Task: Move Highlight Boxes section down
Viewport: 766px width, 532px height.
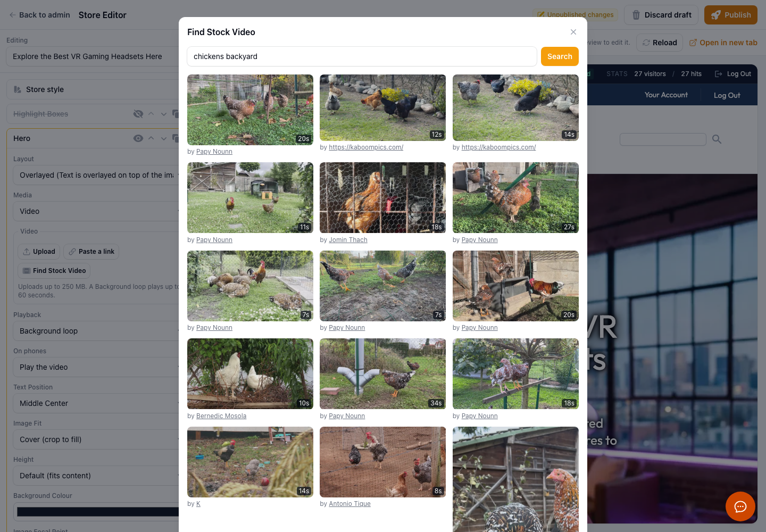Action: click(x=163, y=114)
